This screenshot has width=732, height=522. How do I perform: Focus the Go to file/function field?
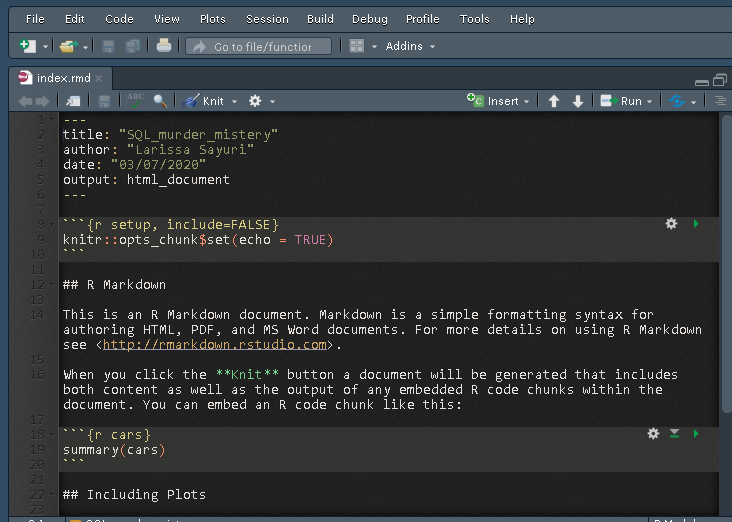pyautogui.click(x=259, y=46)
